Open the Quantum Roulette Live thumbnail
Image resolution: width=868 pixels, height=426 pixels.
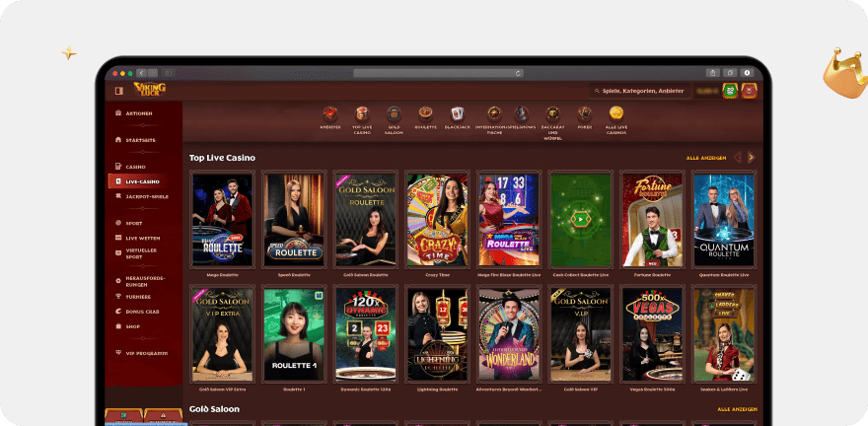point(723,220)
